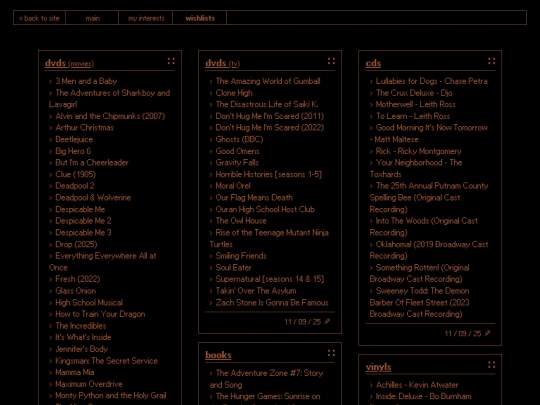Select Our Flag Means Death entry

click(x=254, y=198)
